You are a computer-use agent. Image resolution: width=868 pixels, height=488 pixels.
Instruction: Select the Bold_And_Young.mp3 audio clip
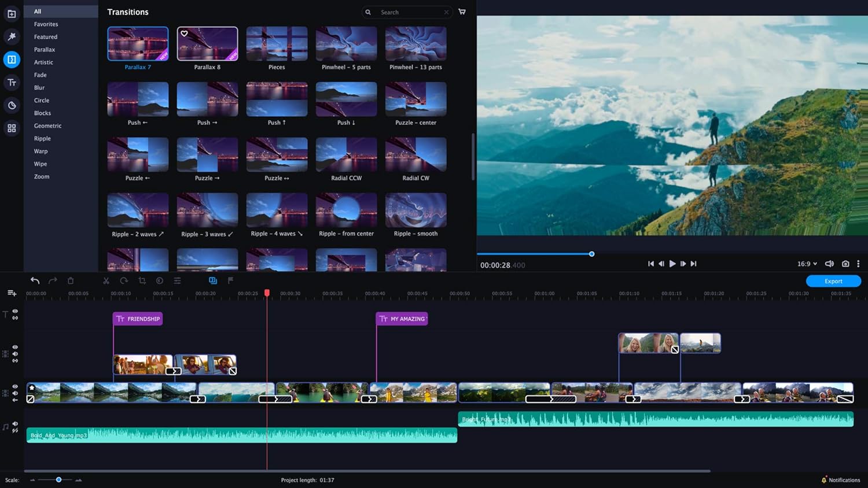point(242,435)
